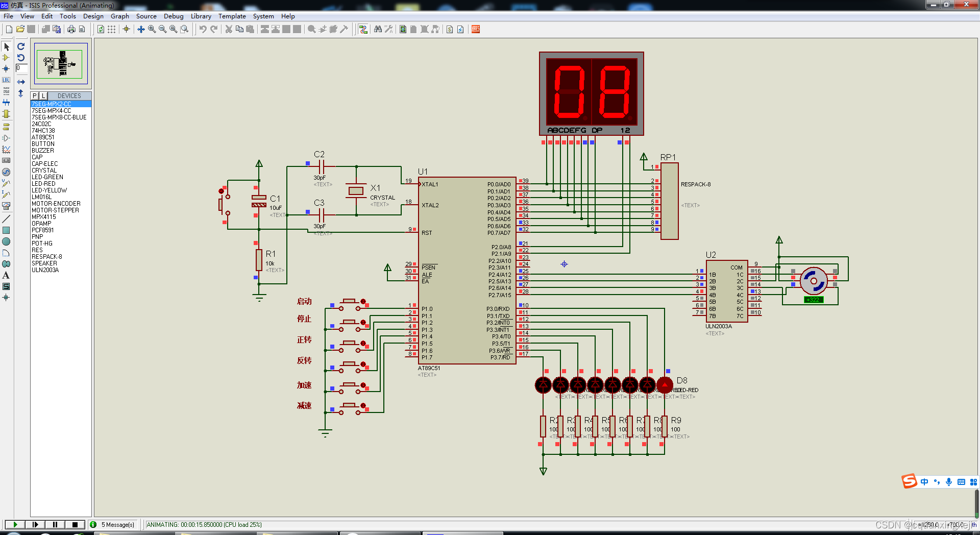The image size is (980, 535).
Task: Click the X-Mirror horizontal flip icon
Action: coord(21,82)
